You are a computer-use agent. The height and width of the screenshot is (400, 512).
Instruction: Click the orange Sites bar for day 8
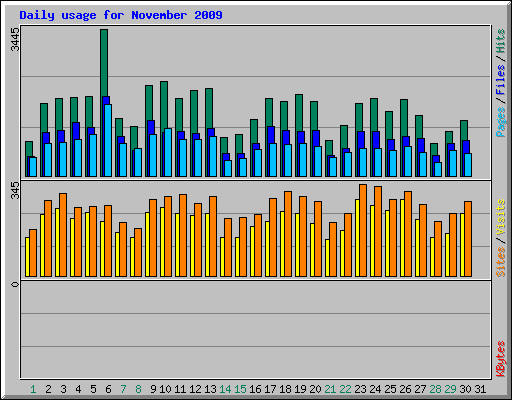[138, 252]
